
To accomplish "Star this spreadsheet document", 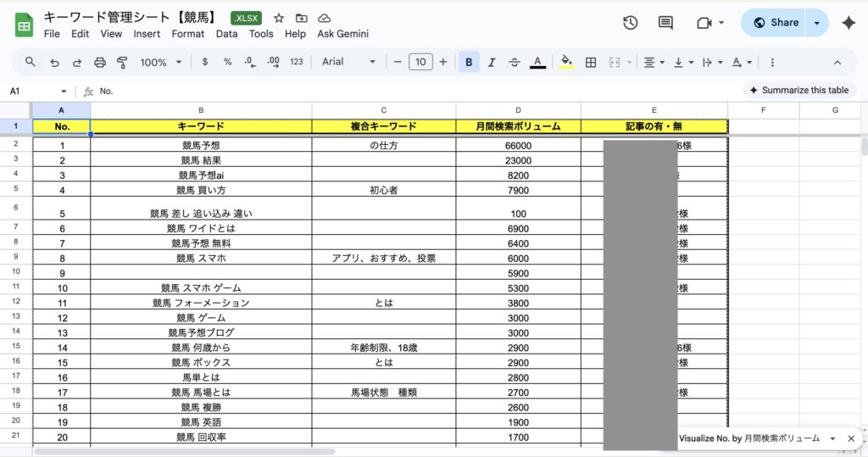I will (279, 19).
